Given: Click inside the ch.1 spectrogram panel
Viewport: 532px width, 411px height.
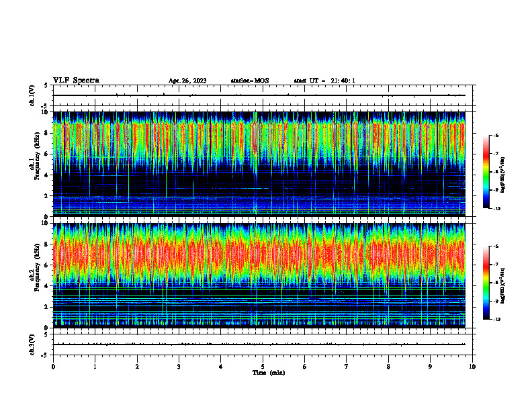Looking at the screenshot, I should click(x=259, y=164).
